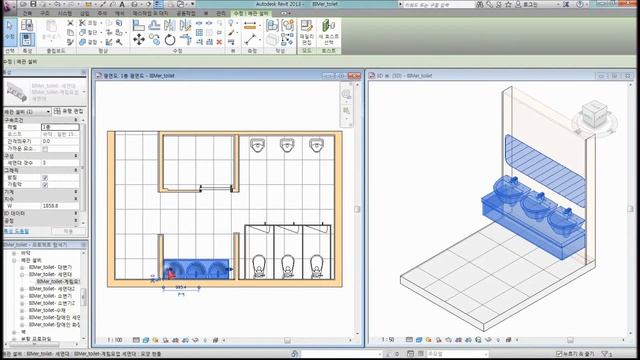Open the '관리' ribbon tab
Screen dimensions: 640x360
[x=220, y=13]
